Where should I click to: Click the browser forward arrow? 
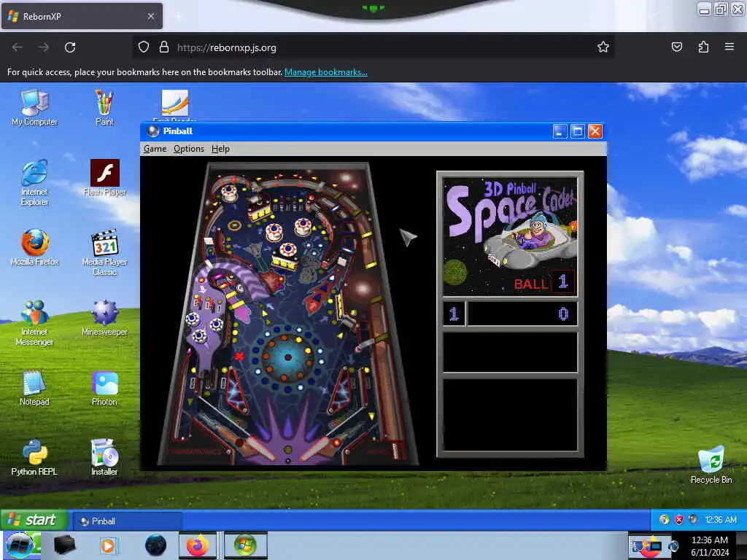click(44, 47)
